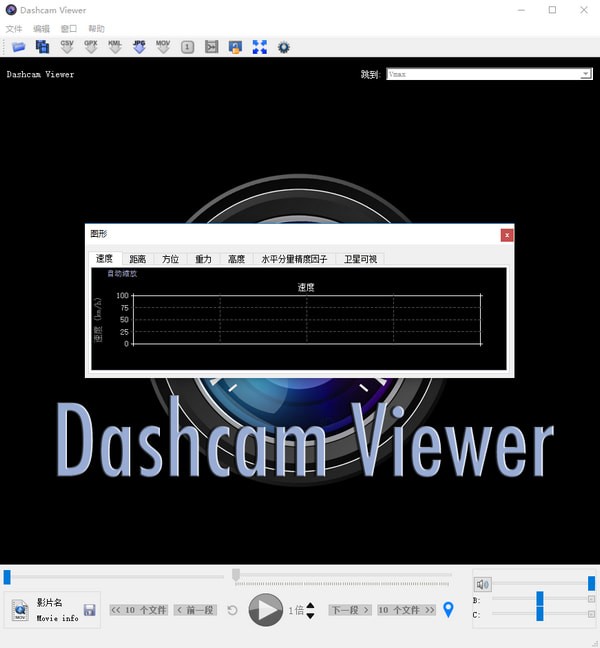The width and height of the screenshot is (600, 648).
Task: Click the open file folder icon
Action: pyautogui.click(x=18, y=47)
